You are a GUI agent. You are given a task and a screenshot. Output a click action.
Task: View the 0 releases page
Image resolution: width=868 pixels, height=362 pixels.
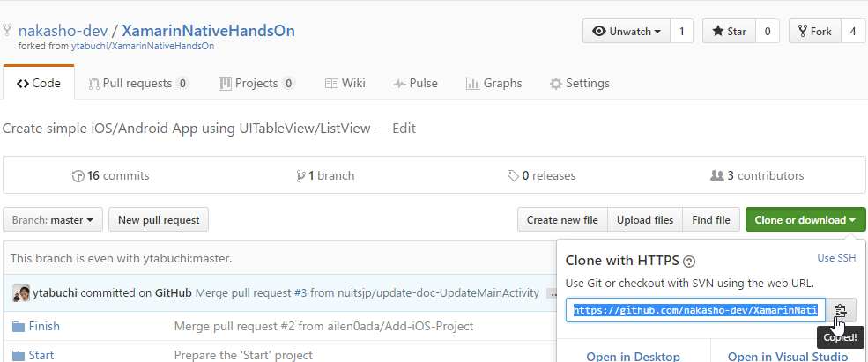point(541,176)
